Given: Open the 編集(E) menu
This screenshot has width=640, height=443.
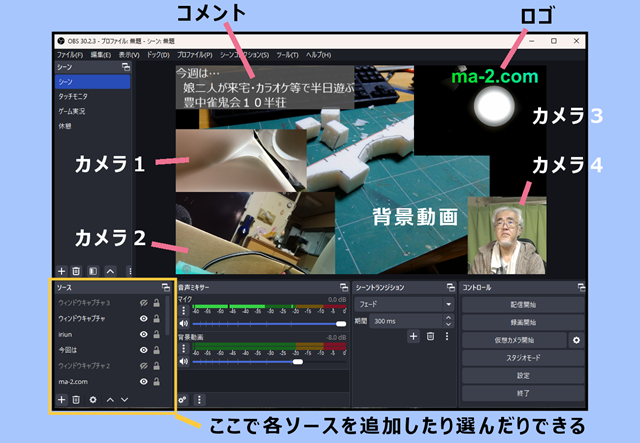Looking at the screenshot, I should pyautogui.click(x=100, y=55).
